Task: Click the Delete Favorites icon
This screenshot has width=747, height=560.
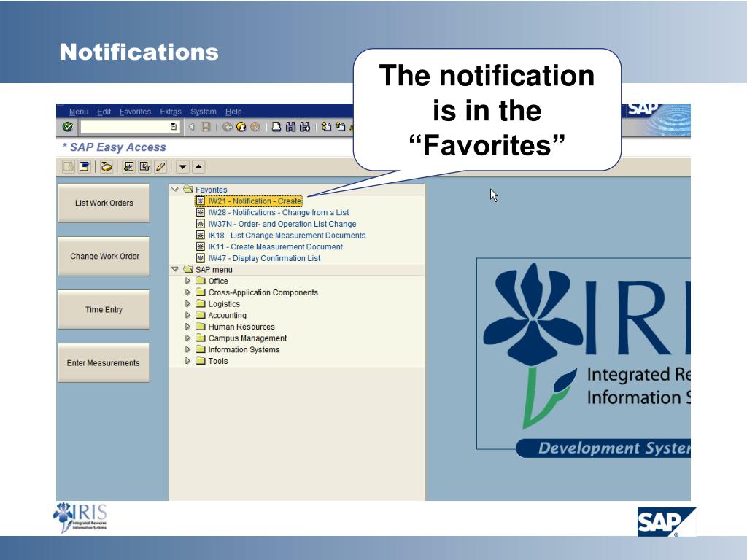Action: coord(145,167)
